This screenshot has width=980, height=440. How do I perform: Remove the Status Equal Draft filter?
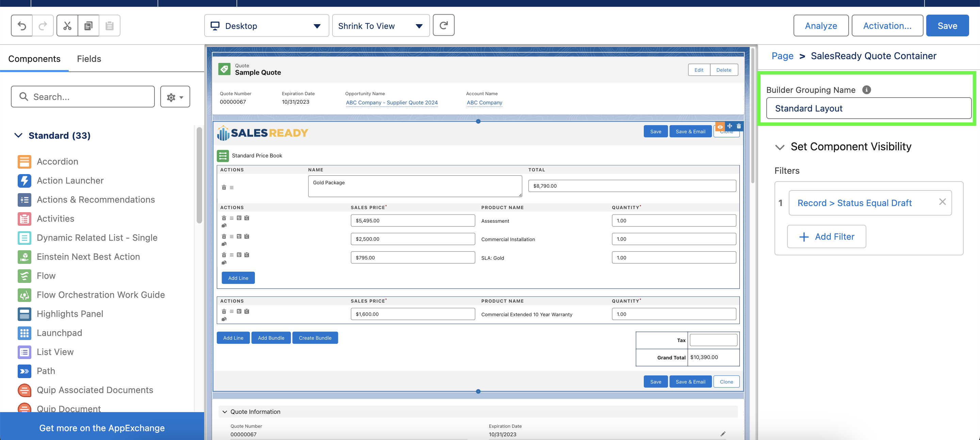pyautogui.click(x=942, y=202)
